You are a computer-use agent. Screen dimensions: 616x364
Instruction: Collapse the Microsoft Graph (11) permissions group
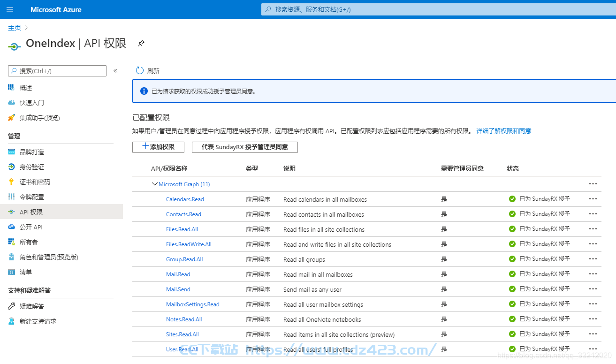click(155, 184)
